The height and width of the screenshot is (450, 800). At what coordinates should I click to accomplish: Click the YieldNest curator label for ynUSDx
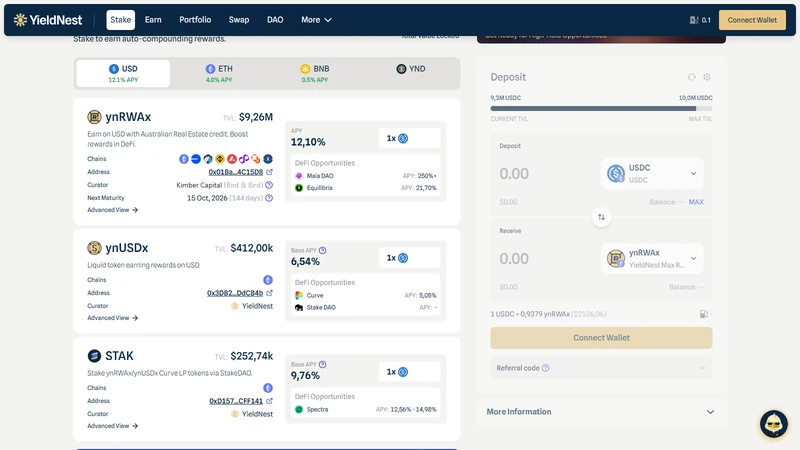252,306
